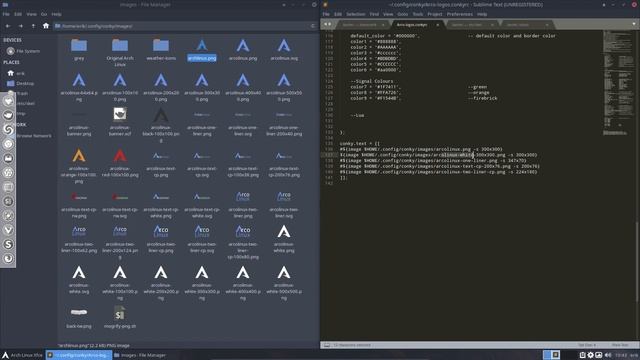Open Help menu in File Manager
Viewport: 640px width, 360px height.
(56, 14)
